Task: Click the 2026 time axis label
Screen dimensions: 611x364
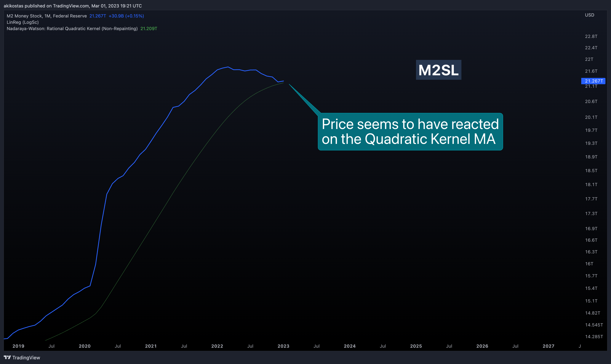Action: [x=482, y=346]
